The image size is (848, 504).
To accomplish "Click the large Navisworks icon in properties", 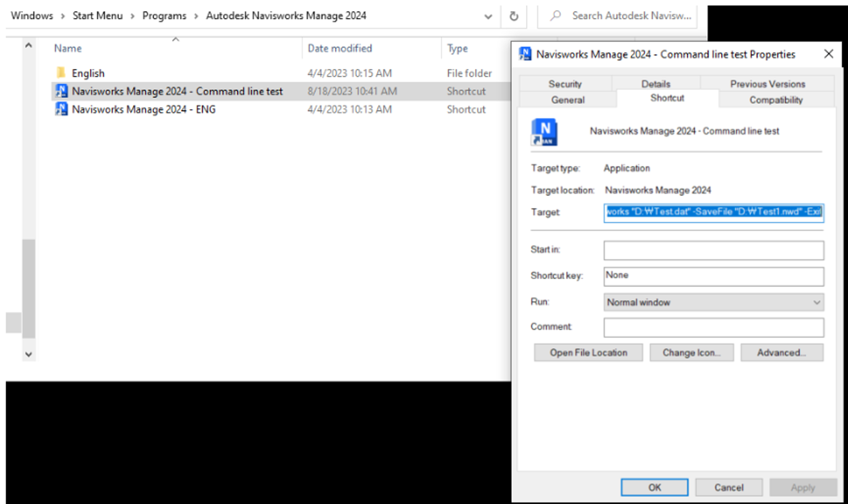I will click(x=544, y=132).
